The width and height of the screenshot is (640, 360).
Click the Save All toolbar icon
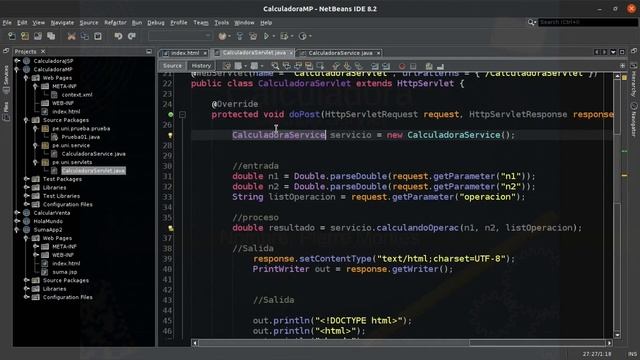[51, 36]
